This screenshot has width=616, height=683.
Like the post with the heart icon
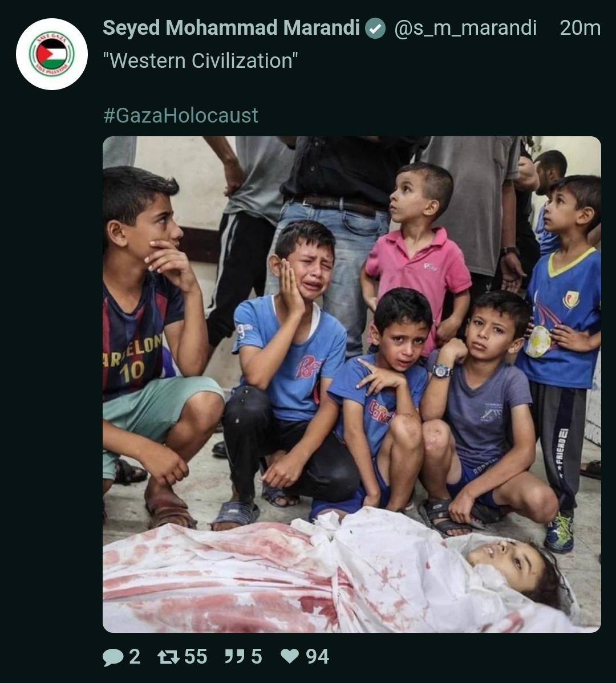(x=290, y=657)
